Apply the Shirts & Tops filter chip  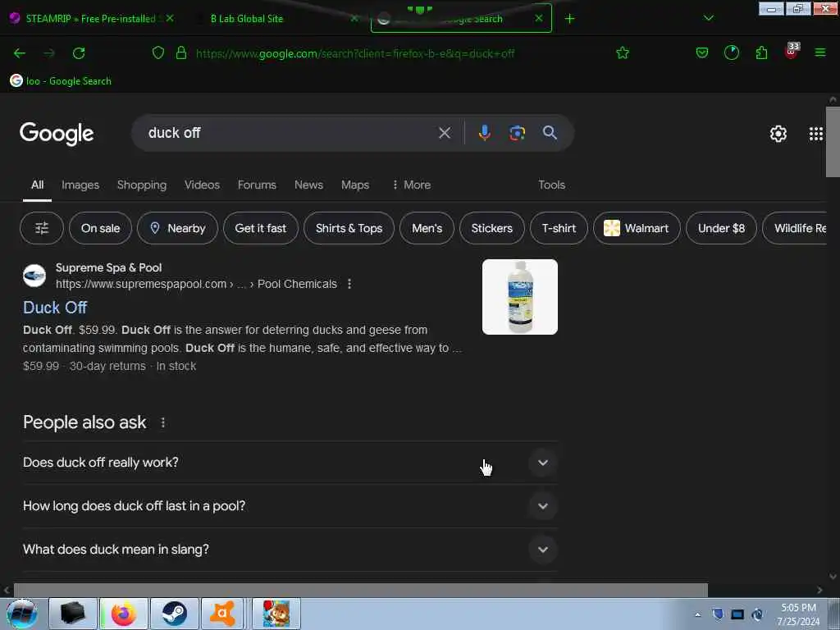tap(349, 228)
